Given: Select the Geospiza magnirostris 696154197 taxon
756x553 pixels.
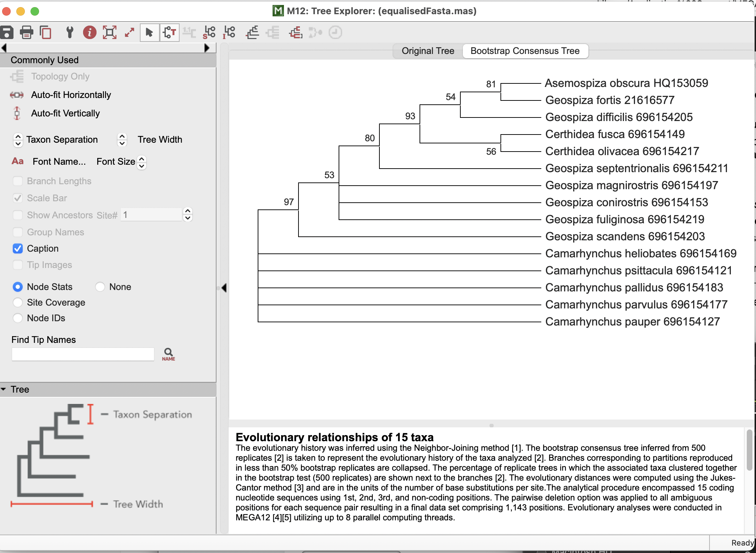Looking at the screenshot, I should 632,185.
